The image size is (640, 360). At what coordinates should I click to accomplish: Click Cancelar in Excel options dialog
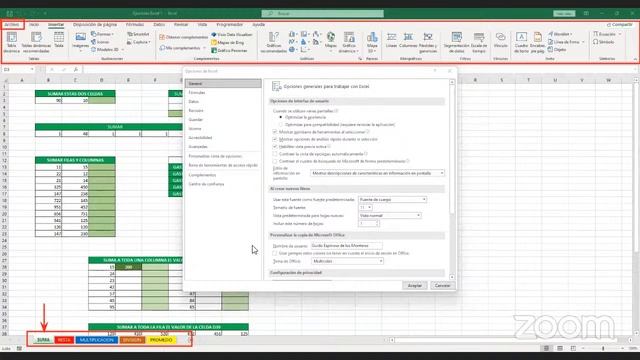pos(442,286)
